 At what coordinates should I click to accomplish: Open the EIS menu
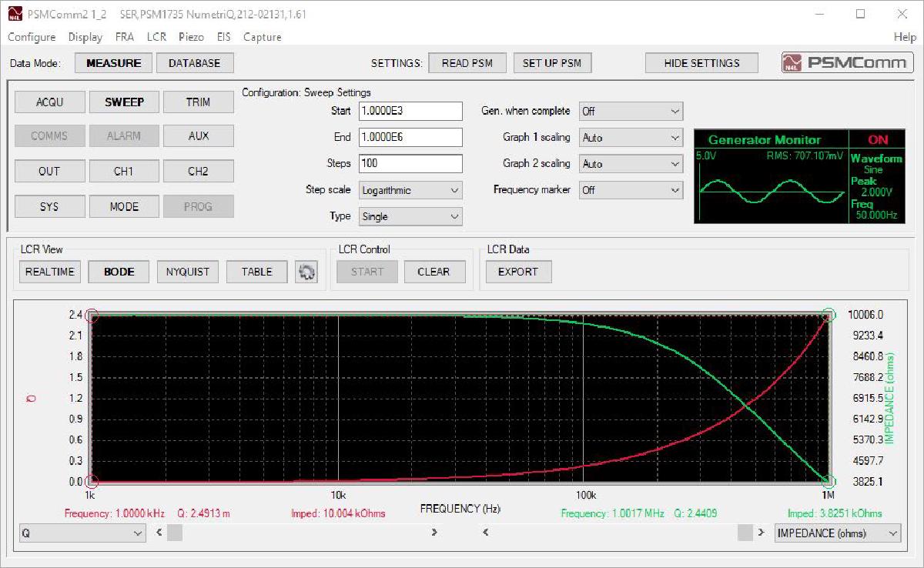223,36
